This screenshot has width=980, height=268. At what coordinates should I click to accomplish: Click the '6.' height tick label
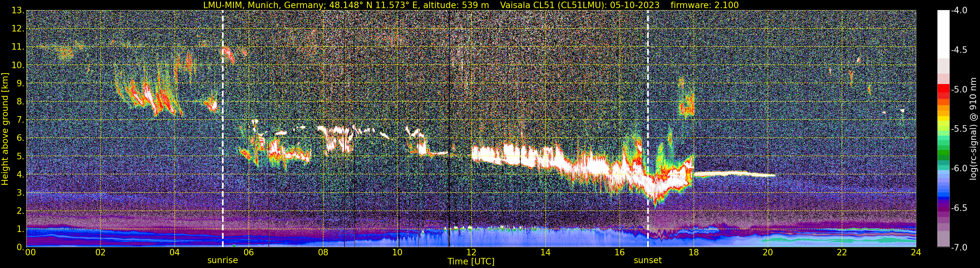[x=20, y=138]
